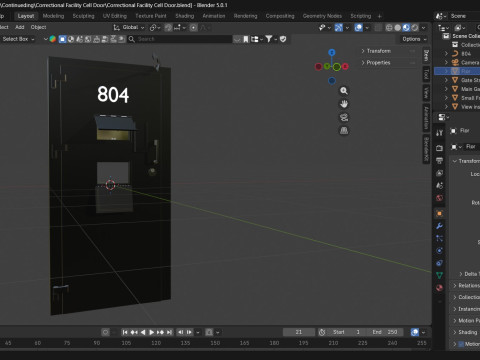Open the Render properties tab
The height and width of the screenshot is (360, 480).
439,148
